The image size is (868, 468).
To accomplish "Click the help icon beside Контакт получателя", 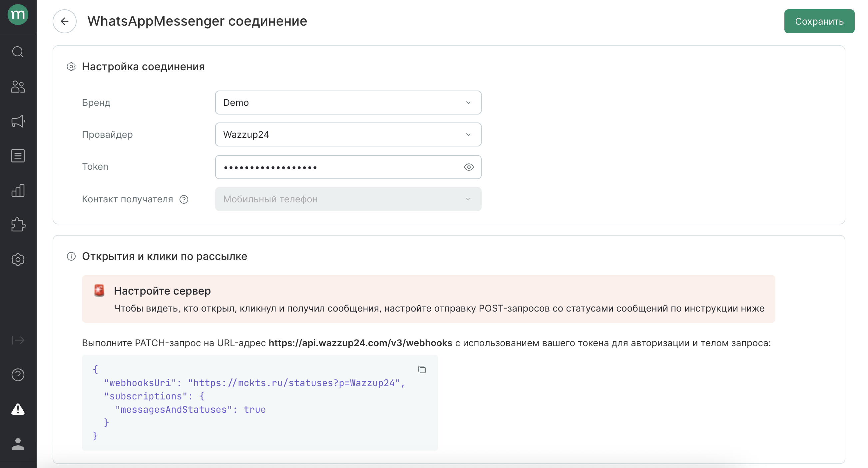I will click(184, 199).
